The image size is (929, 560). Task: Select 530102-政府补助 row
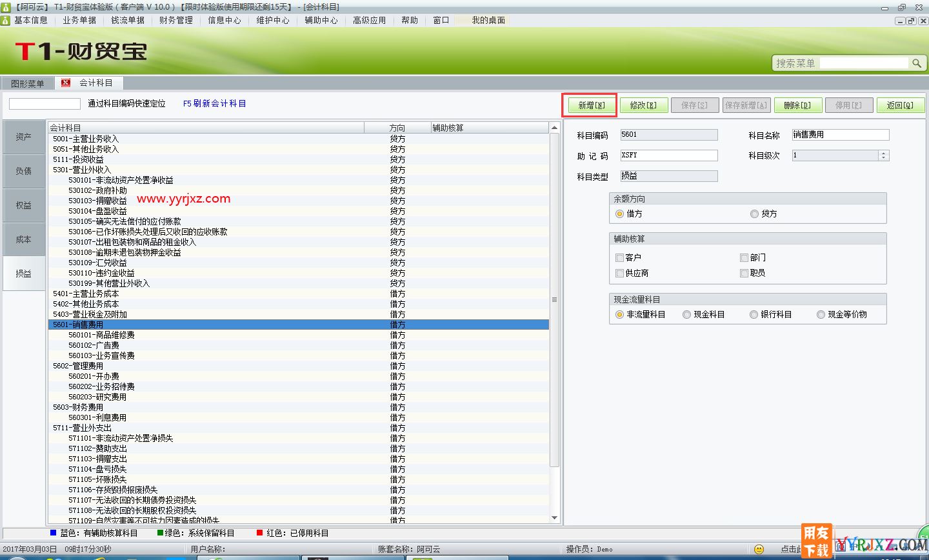(x=299, y=190)
